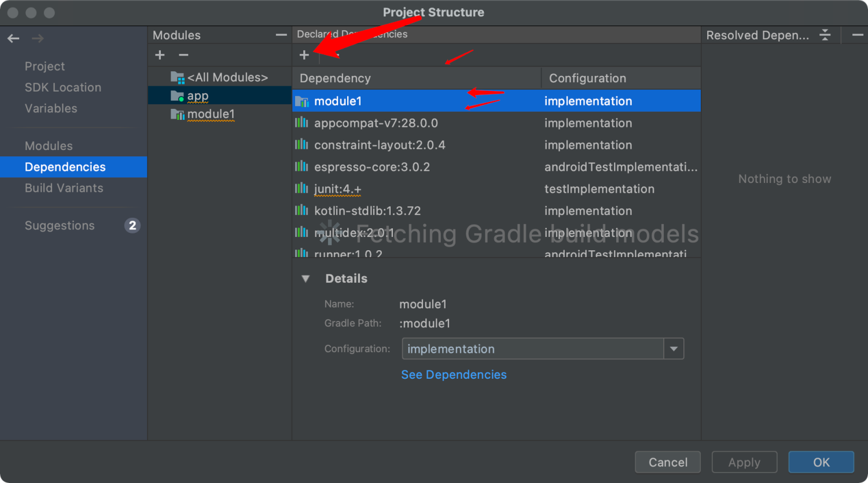Click implementation cell of the constraint-layout row
The width and height of the screenshot is (868, 483).
point(588,145)
